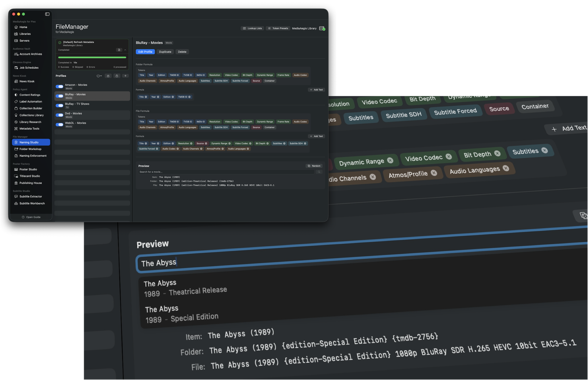
Task: Click the magnifier icon in the Preview search field
Action: coord(319,172)
